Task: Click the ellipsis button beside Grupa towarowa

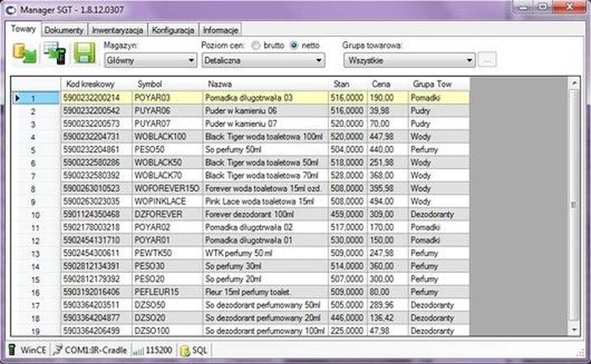Action: pyautogui.click(x=488, y=60)
